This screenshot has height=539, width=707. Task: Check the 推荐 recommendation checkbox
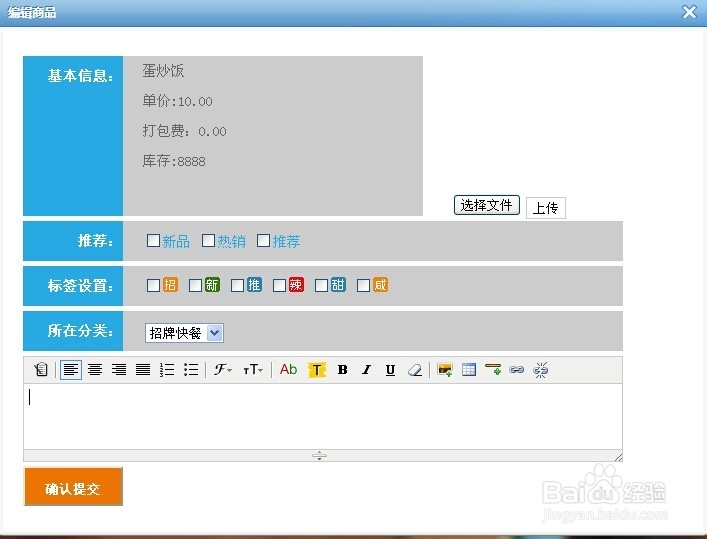coord(263,240)
